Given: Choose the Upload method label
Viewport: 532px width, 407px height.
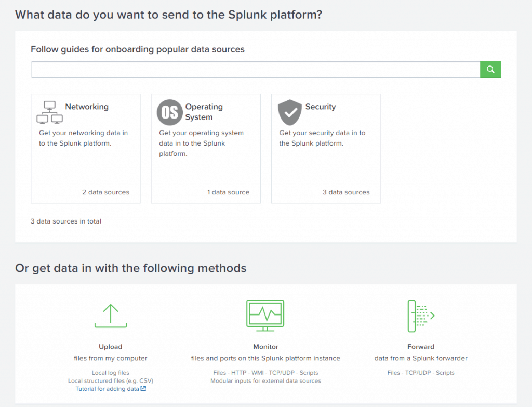Looking at the screenshot, I should click(x=111, y=347).
